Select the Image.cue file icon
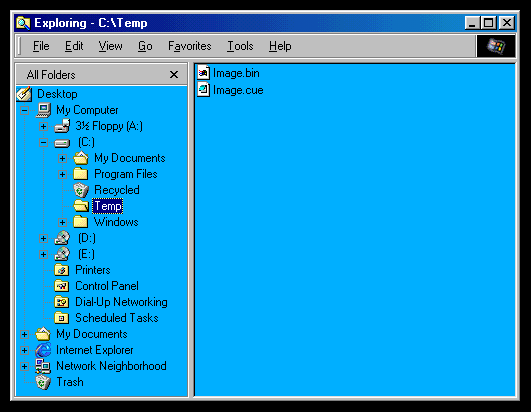This screenshot has width=531, height=412. point(204,90)
